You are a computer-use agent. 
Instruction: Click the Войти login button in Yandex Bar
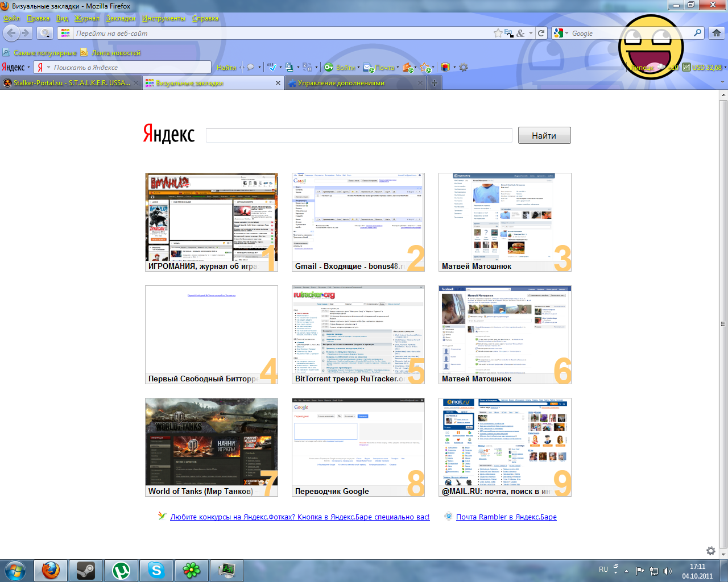click(x=340, y=67)
